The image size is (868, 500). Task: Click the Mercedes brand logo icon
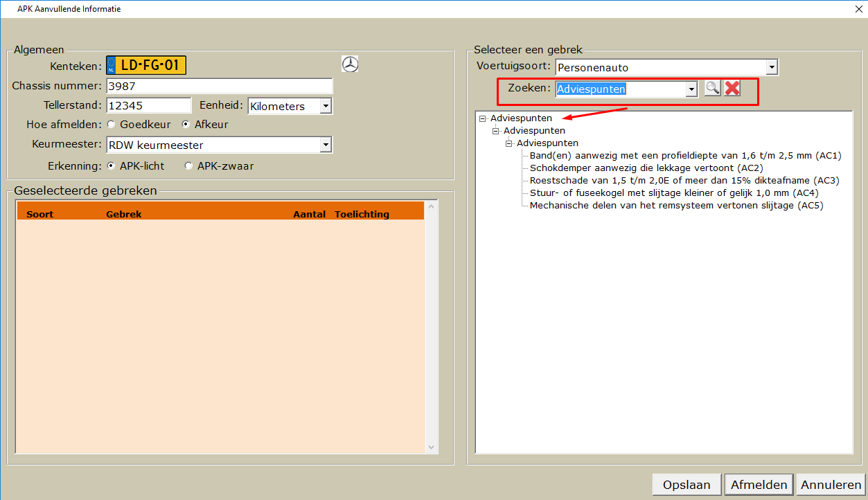coord(351,64)
